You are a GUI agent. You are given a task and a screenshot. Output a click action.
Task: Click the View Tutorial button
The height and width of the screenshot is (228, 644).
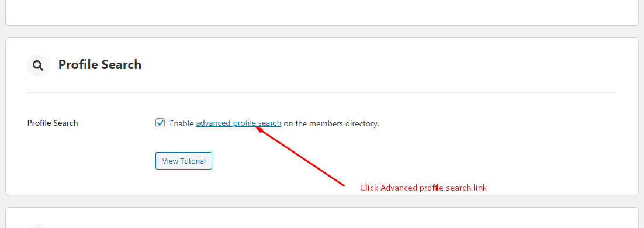[183, 161]
